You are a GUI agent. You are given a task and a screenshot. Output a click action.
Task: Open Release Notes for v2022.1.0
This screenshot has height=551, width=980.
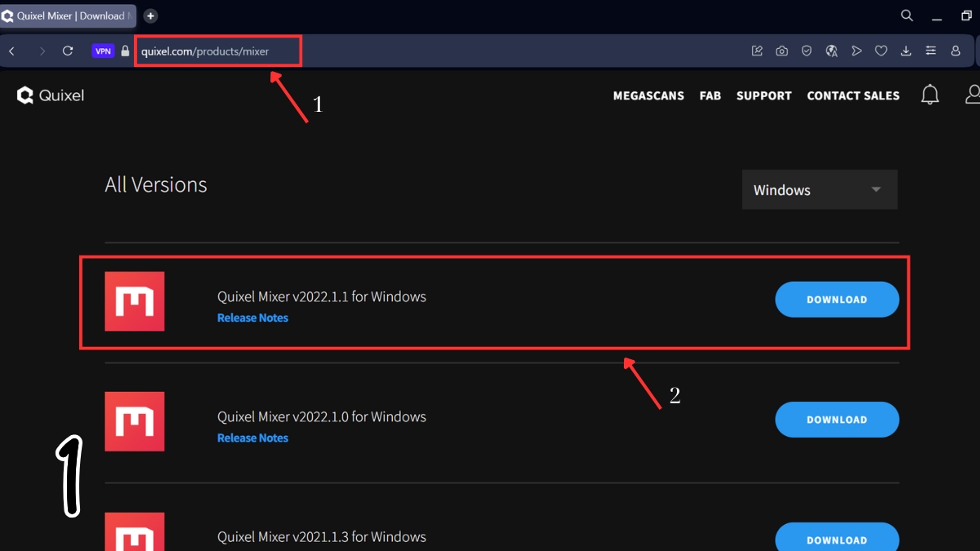252,438
